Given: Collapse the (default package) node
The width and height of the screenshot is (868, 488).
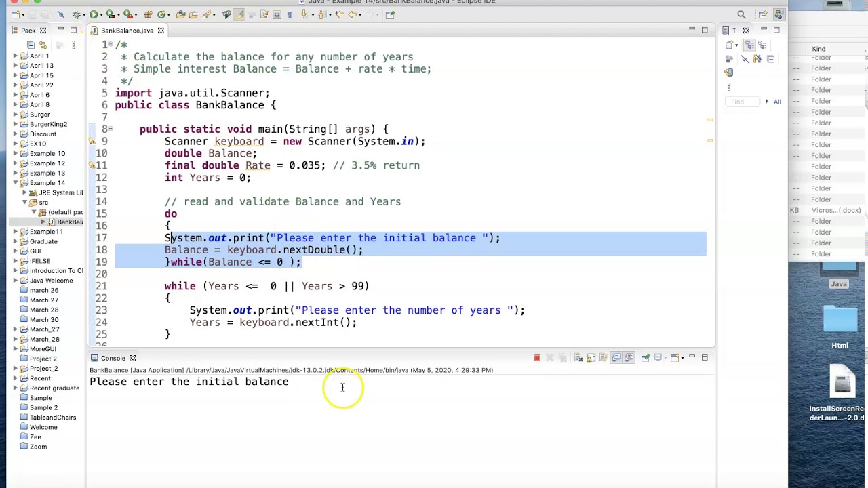Looking at the screenshot, I should pos(34,212).
